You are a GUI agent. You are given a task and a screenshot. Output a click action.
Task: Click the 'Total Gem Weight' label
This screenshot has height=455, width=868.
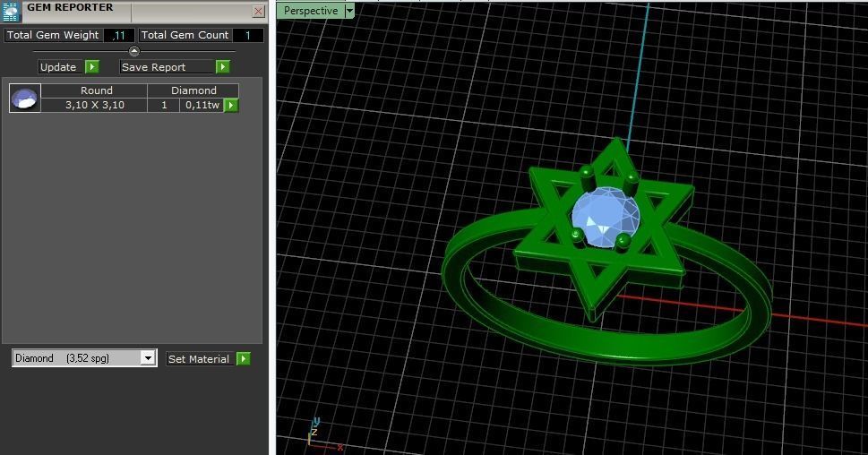click(53, 36)
